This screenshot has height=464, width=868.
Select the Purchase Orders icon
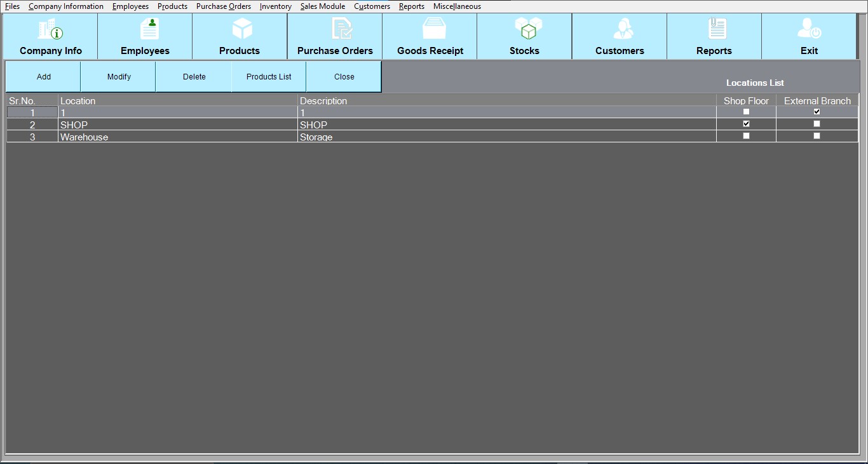pos(341,29)
